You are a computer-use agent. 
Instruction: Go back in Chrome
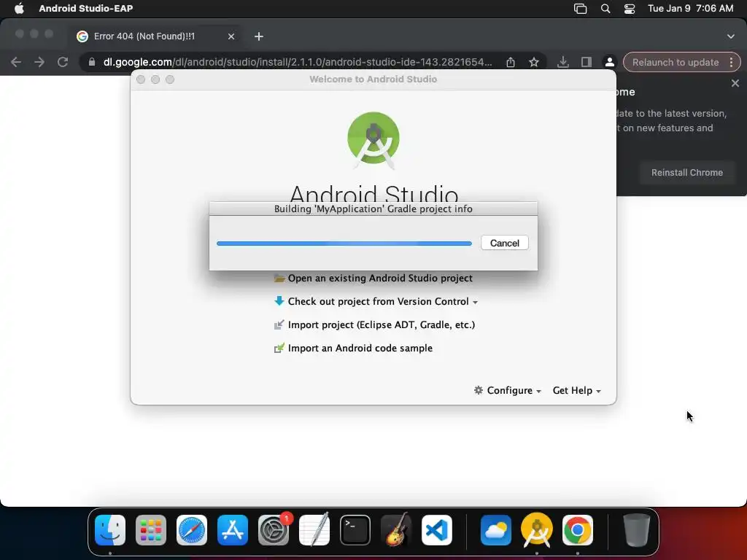click(x=16, y=62)
